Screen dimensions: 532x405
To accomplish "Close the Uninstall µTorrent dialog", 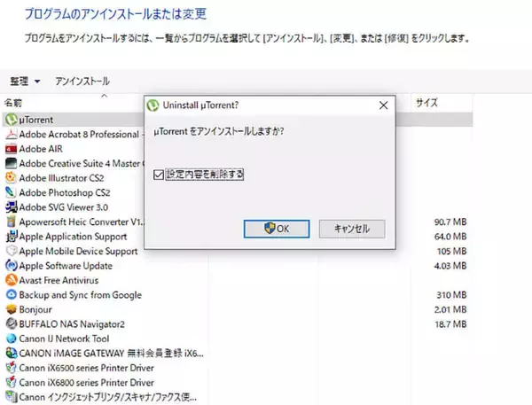I will point(383,105).
